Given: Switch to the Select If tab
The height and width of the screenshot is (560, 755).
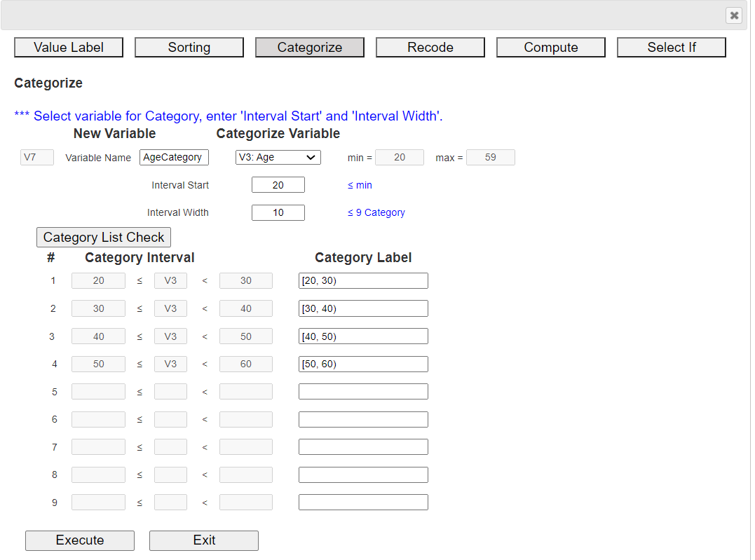Looking at the screenshot, I should pos(672,48).
